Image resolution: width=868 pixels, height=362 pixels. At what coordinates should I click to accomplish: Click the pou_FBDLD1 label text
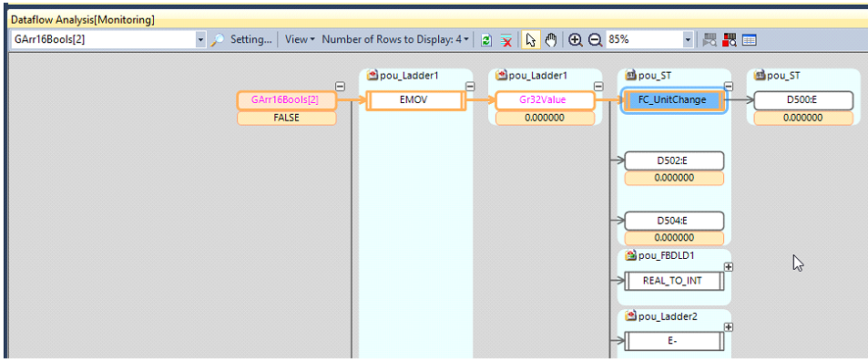click(667, 255)
